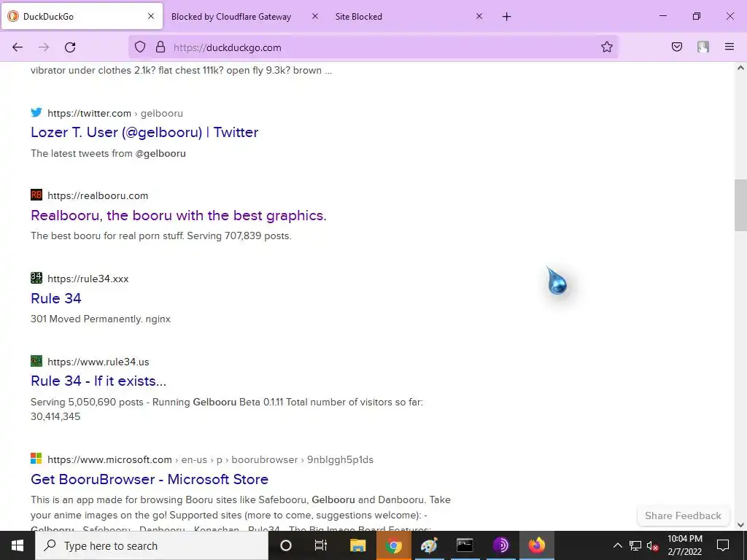Click the forward navigation arrow
This screenshot has width=747, height=560.
[44, 47]
